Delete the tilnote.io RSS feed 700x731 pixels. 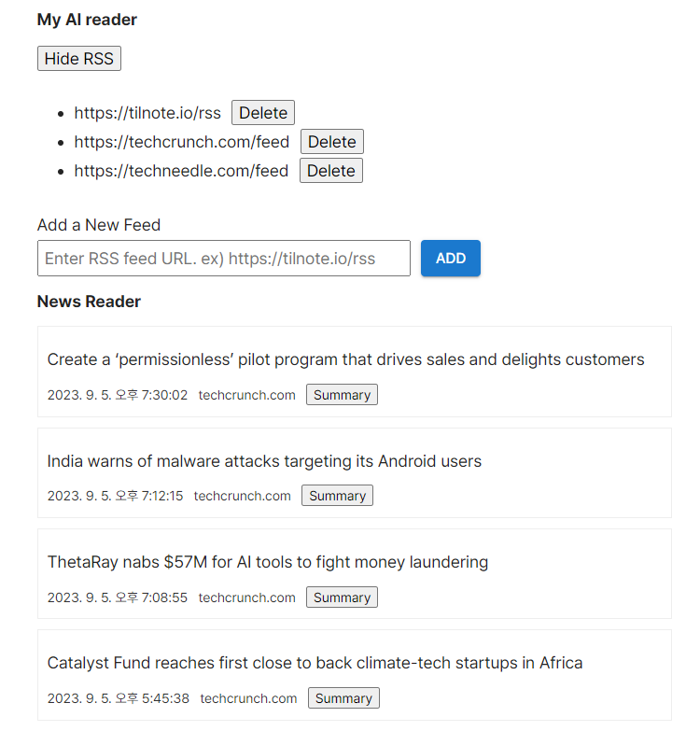click(263, 113)
